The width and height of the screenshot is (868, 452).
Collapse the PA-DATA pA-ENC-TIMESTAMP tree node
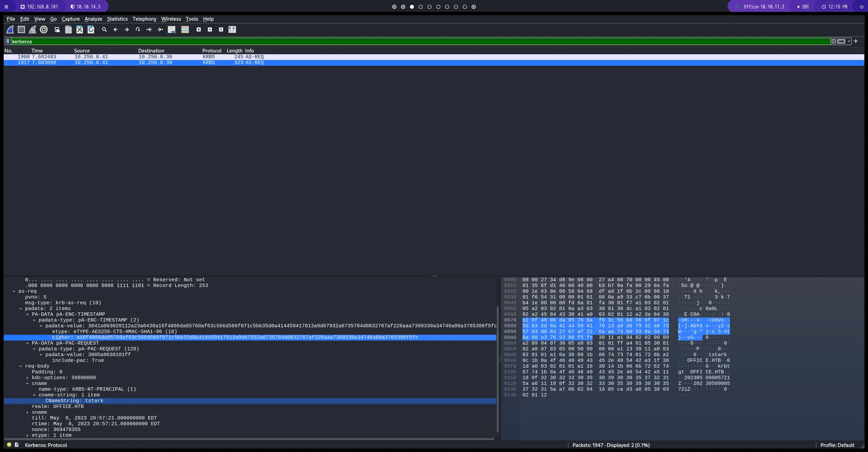(27, 314)
